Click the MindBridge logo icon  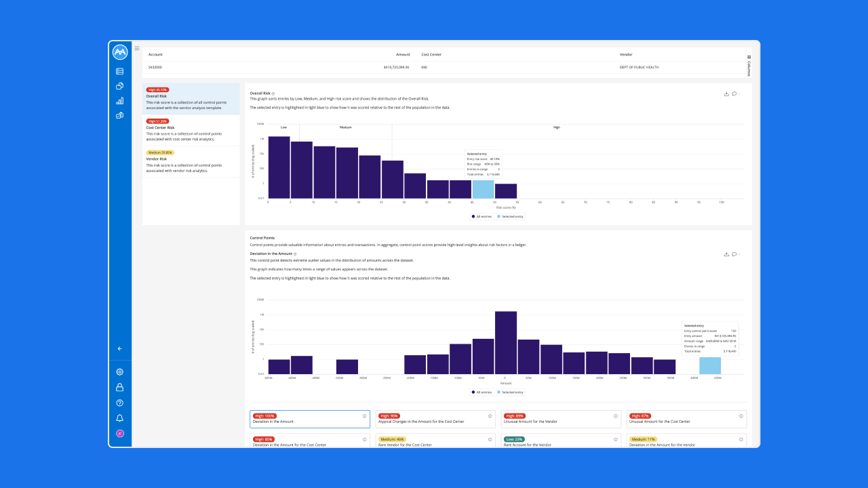(120, 52)
